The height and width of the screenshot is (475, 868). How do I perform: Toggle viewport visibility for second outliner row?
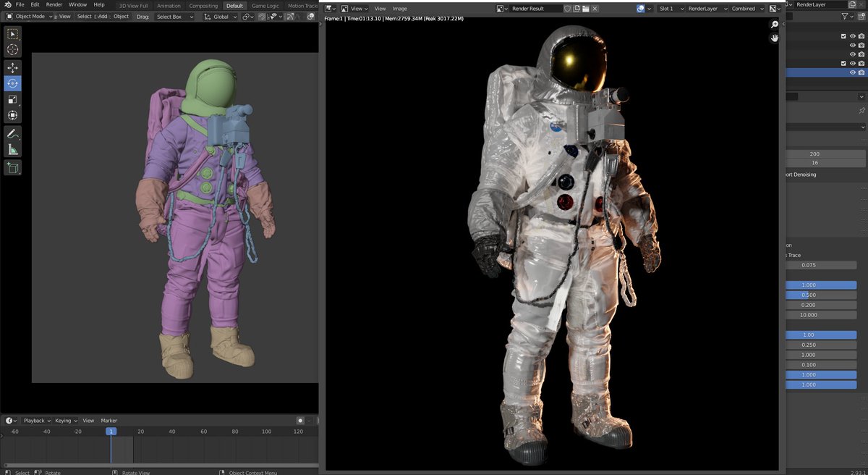click(x=853, y=45)
